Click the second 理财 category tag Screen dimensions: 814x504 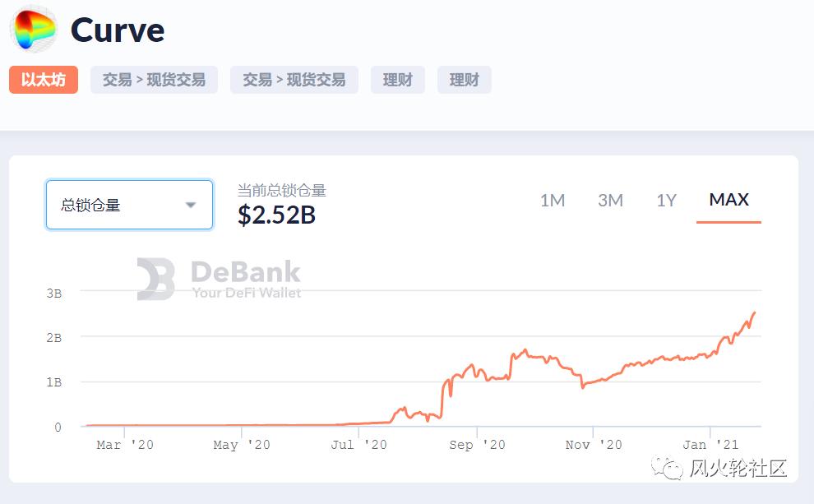tap(465, 79)
